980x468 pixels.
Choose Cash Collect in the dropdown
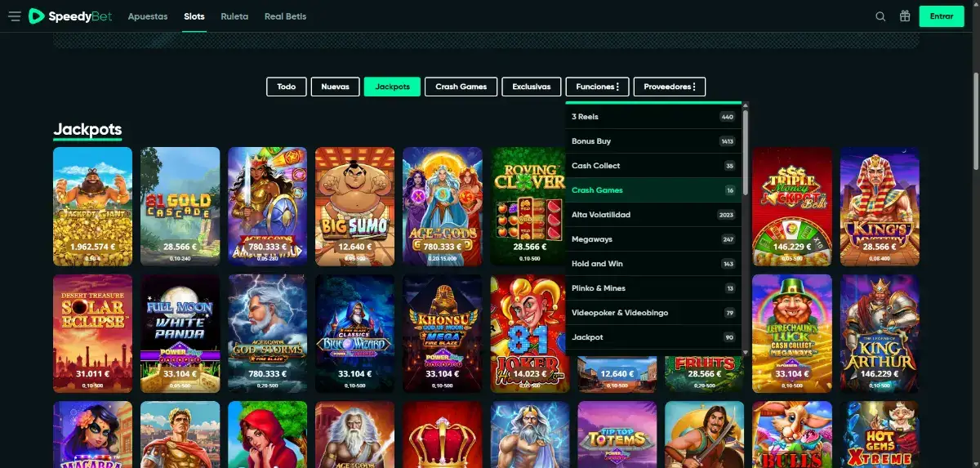[x=653, y=166]
